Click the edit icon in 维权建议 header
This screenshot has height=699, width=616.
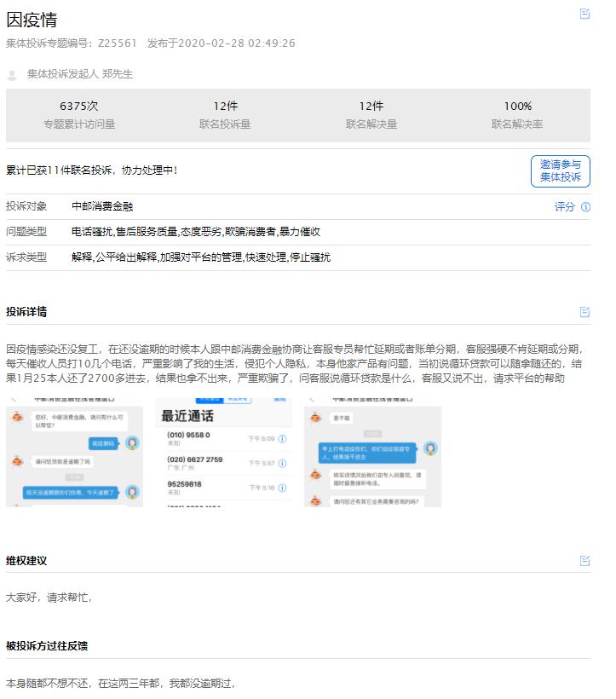point(584,561)
